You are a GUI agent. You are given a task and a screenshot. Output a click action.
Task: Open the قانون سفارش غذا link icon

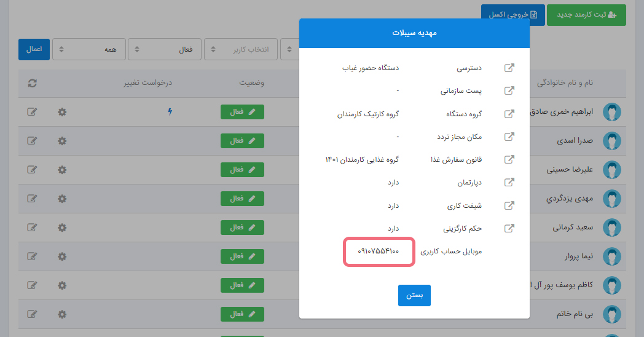(x=509, y=160)
